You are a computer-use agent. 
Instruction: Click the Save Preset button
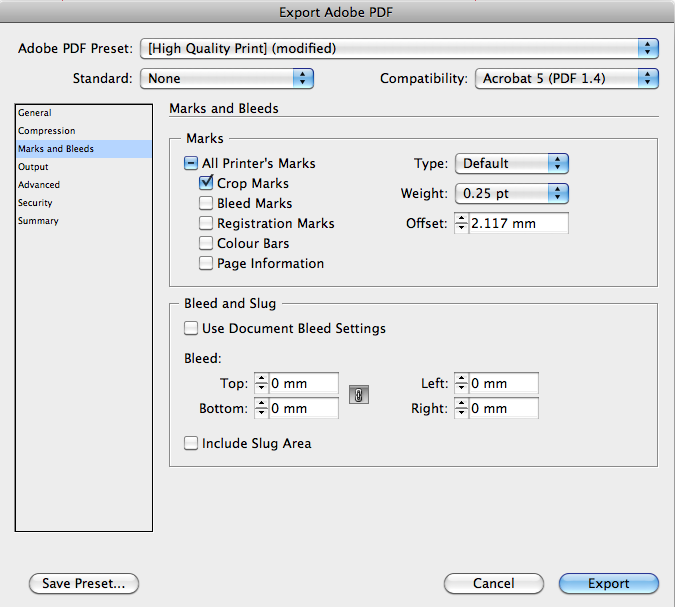click(x=84, y=583)
